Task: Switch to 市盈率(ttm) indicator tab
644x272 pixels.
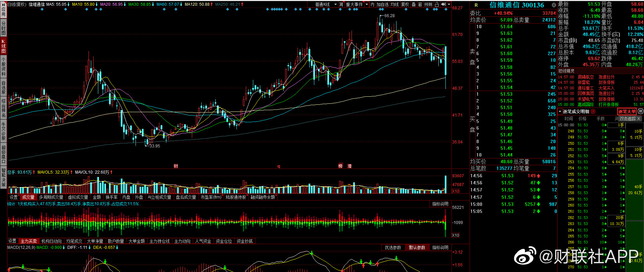Action: click(x=211, y=197)
